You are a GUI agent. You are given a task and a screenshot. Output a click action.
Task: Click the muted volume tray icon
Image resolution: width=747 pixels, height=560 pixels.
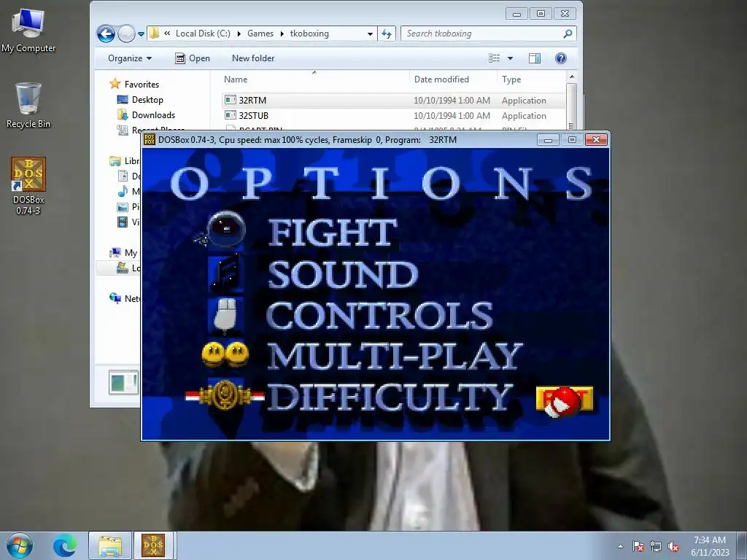pos(673,546)
